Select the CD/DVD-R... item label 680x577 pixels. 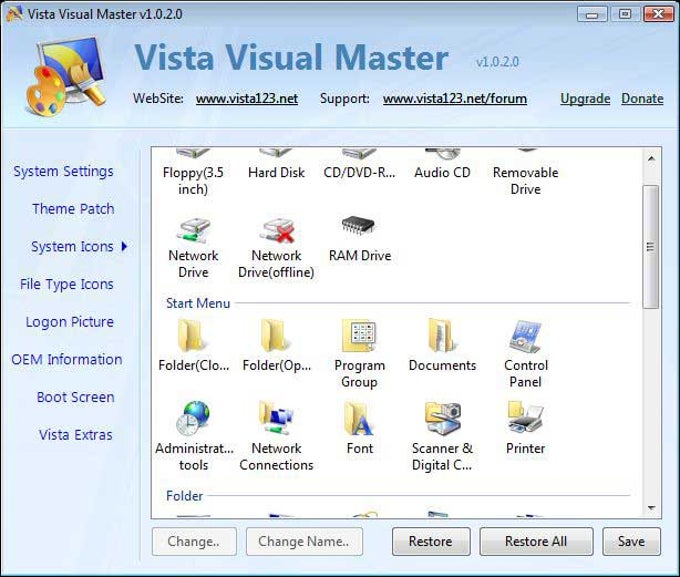[x=359, y=173]
